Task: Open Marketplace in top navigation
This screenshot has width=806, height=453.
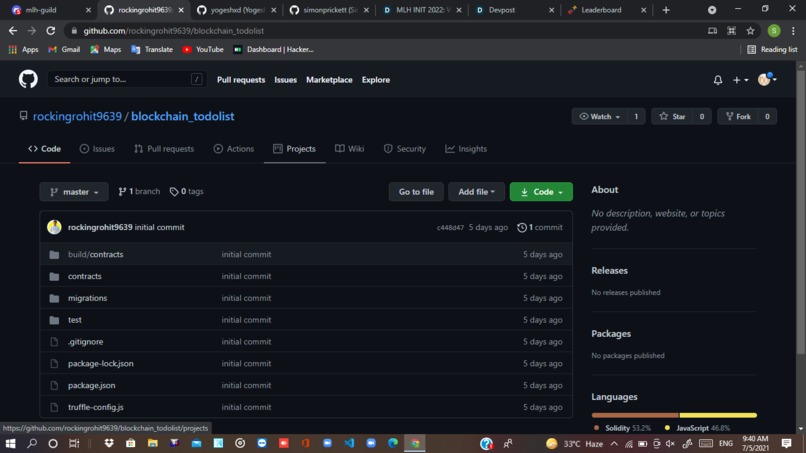Action: tap(329, 80)
